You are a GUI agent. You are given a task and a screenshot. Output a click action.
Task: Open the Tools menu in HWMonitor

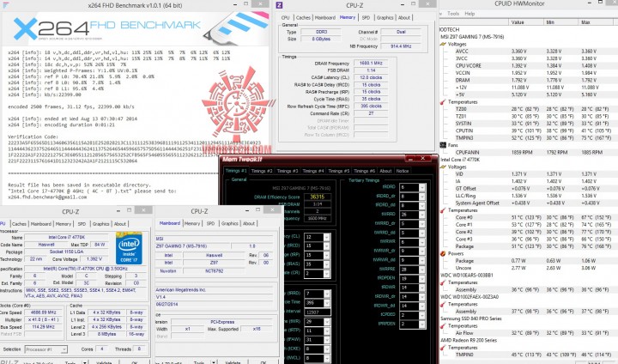(453, 14)
